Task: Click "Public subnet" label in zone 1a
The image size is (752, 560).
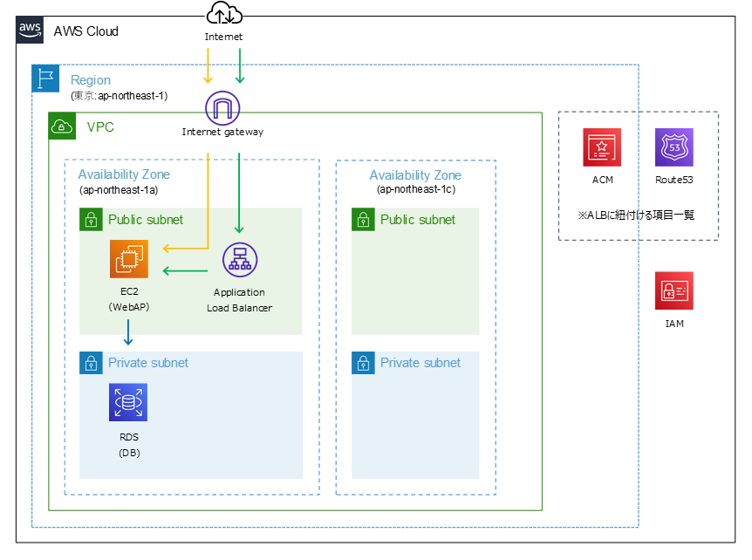Action: (146, 220)
